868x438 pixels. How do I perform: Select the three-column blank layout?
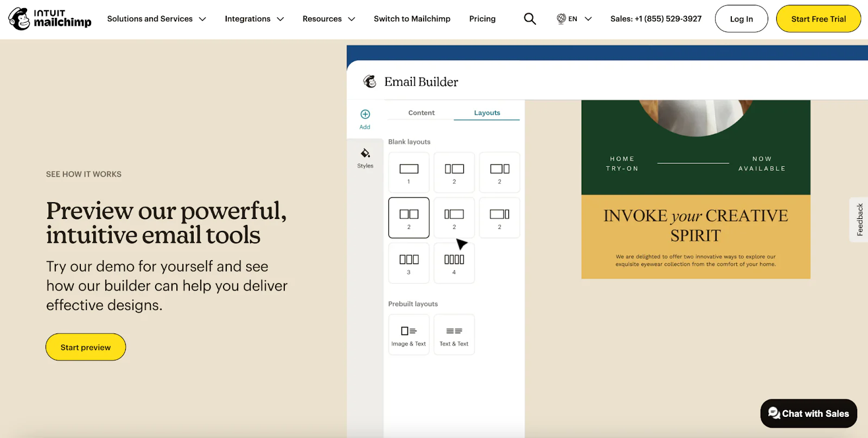pyautogui.click(x=409, y=263)
